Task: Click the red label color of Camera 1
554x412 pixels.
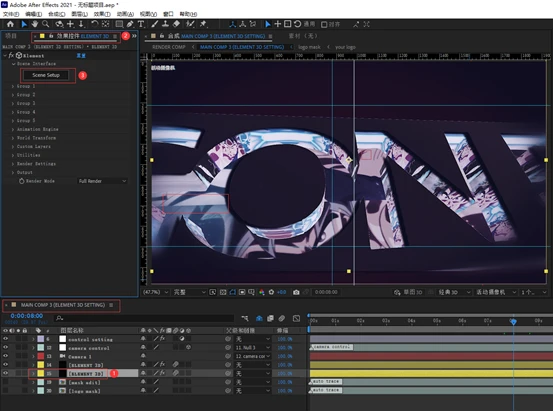Action: click(41, 356)
